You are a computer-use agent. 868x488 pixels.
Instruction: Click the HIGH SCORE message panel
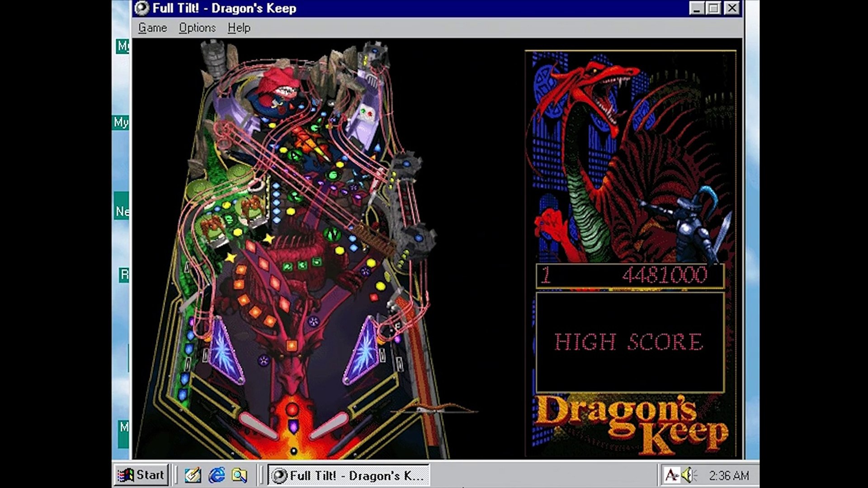tap(630, 342)
